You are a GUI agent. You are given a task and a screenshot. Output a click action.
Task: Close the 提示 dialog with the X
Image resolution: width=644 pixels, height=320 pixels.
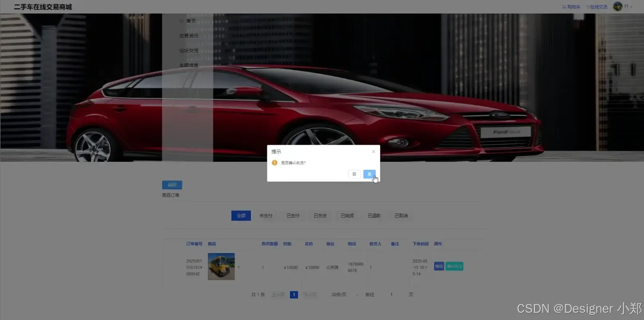(x=373, y=151)
